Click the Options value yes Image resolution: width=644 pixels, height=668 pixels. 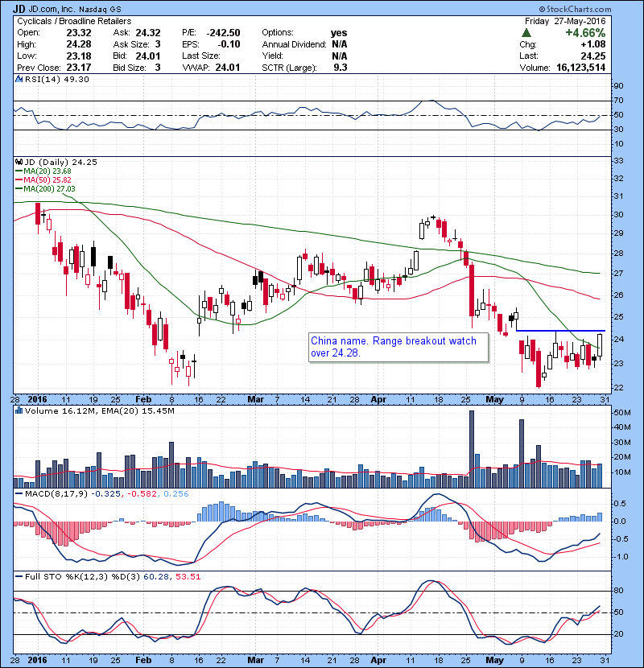point(339,33)
